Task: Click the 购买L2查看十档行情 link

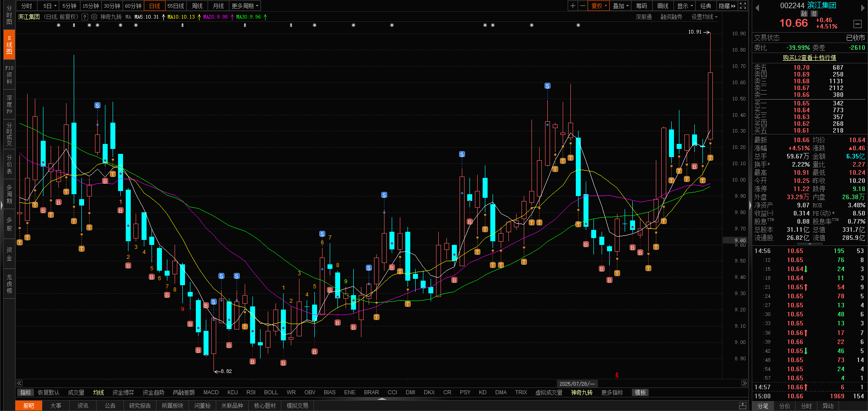Action: tap(809, 57)
